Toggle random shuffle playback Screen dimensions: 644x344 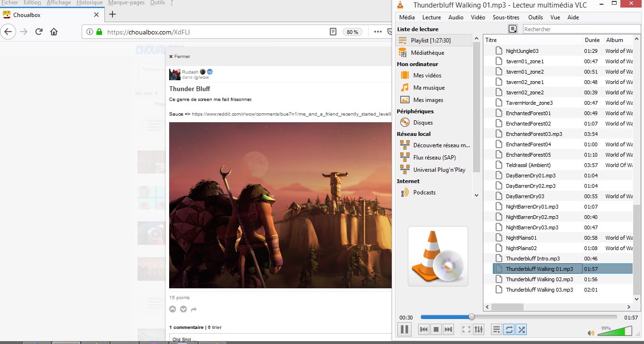click(x=521, y=329)
